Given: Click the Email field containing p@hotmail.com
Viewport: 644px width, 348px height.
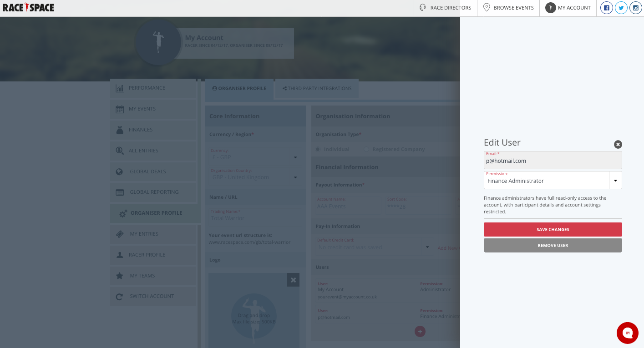Looking at the screenshot, I should (553, 161).
